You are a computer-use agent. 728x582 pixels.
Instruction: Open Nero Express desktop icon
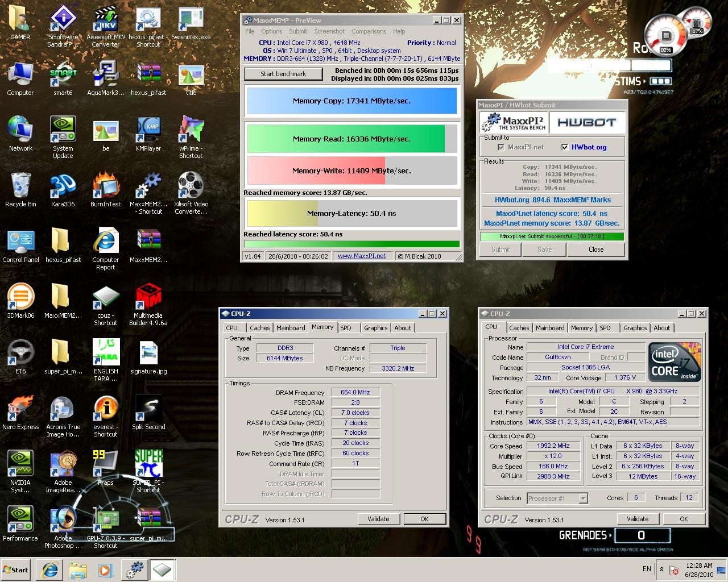[x=20, y=413]
